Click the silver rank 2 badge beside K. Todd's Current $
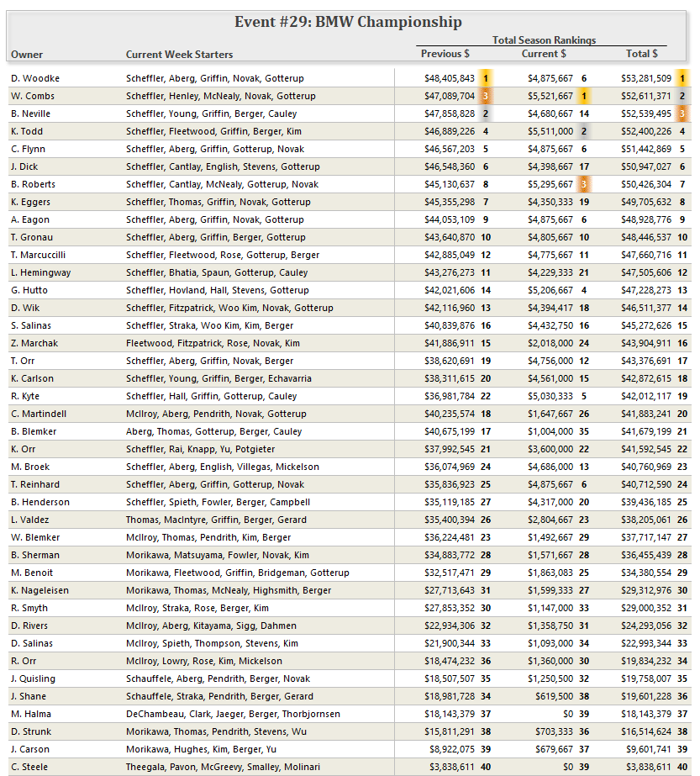The image size is (700, 776). pyautogui.click(x=583, y=131)
